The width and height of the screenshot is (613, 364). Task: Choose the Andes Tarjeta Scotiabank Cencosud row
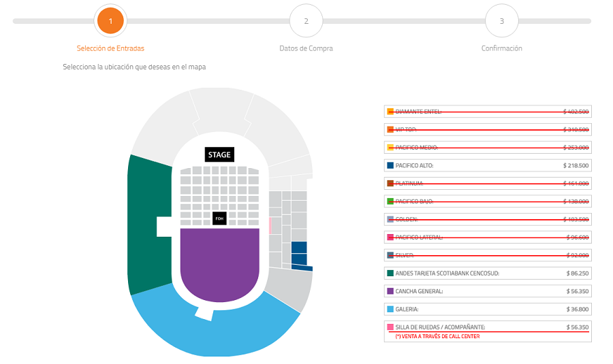tap(487, 273)
